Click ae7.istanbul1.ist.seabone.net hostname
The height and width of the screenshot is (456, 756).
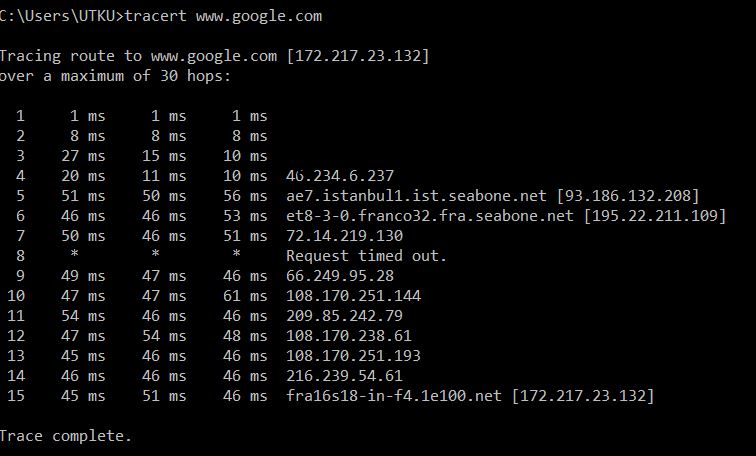(x=417, y=196)
